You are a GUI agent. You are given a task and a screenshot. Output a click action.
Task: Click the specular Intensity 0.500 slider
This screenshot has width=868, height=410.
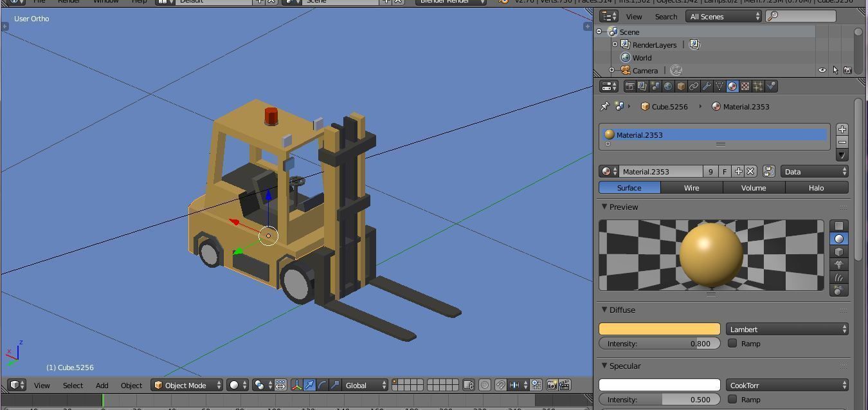660,400
